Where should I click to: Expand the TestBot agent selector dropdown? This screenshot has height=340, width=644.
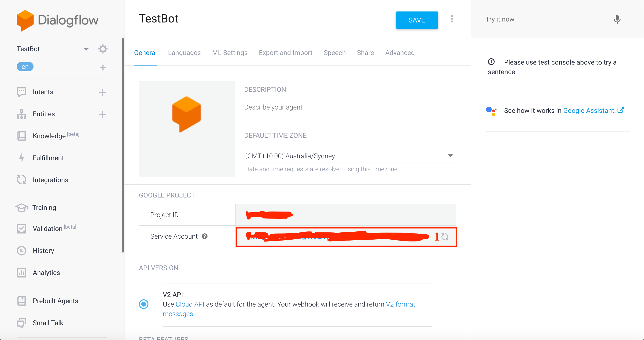tap(86, 49)
